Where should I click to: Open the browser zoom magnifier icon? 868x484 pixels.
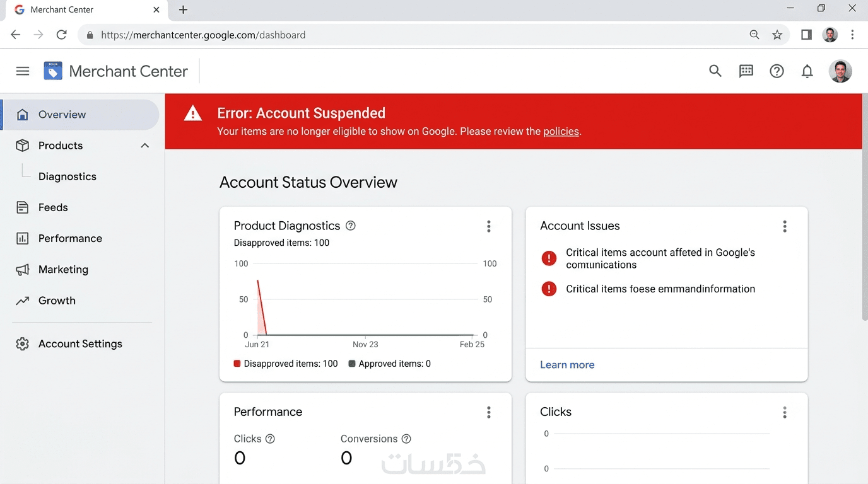754,35
